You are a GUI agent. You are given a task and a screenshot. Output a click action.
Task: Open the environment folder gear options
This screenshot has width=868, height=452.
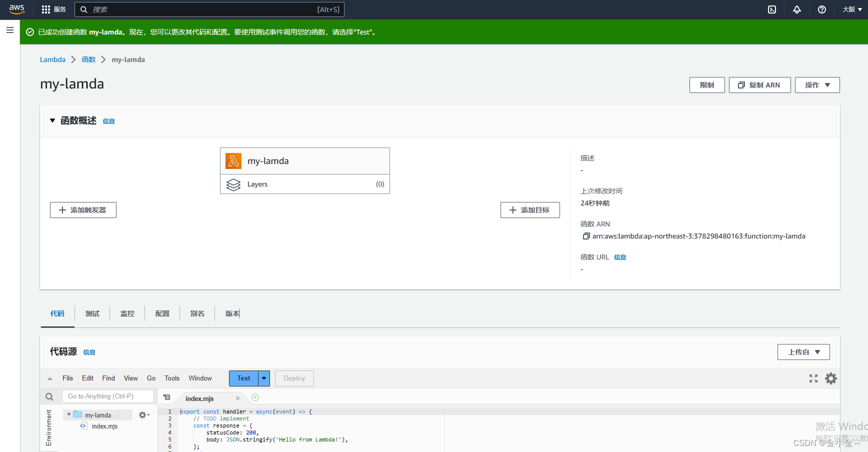(144, 415)
